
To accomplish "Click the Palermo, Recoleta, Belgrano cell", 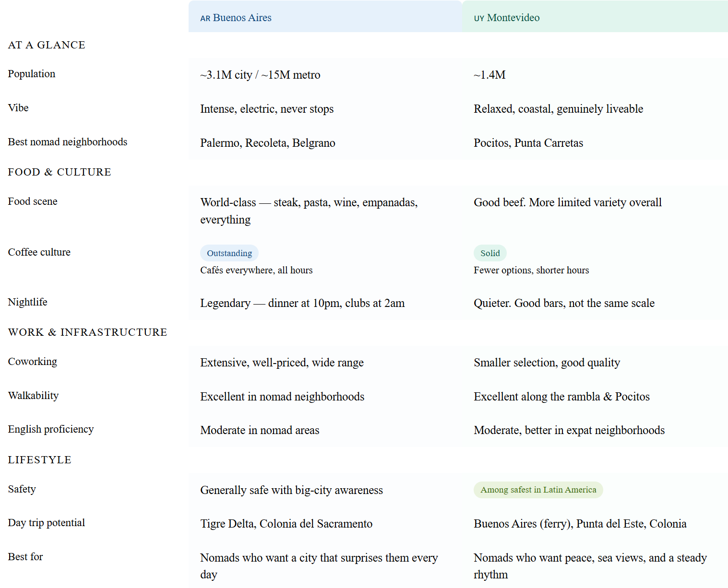I will [268, 143].
